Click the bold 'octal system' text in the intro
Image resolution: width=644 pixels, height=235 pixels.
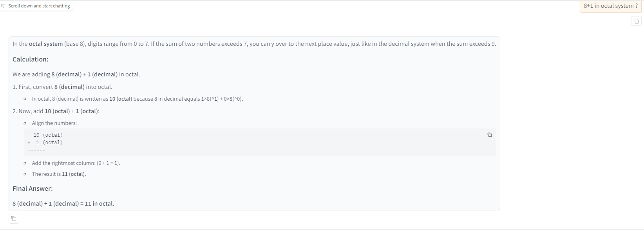point(46,44)
